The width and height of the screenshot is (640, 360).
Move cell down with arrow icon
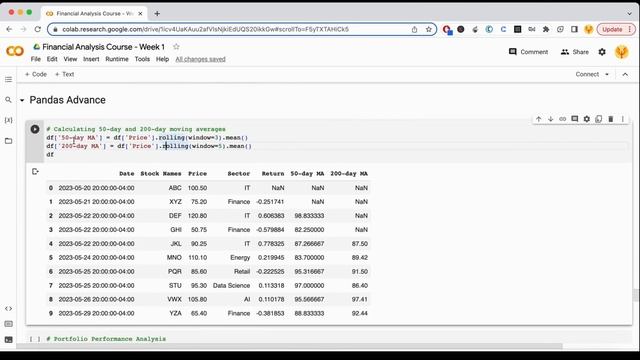point(551,119)
